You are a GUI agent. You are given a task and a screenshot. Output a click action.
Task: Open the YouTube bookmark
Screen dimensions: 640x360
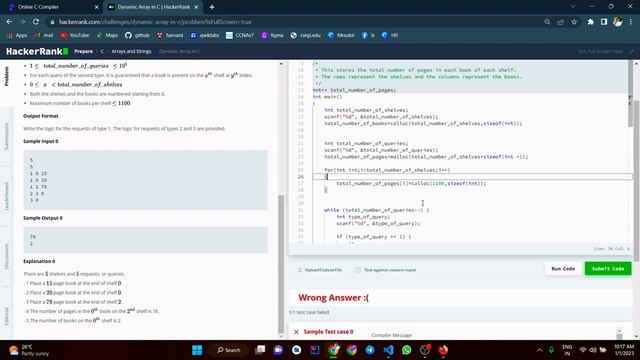pyautogui.click(x=74, y=36)
